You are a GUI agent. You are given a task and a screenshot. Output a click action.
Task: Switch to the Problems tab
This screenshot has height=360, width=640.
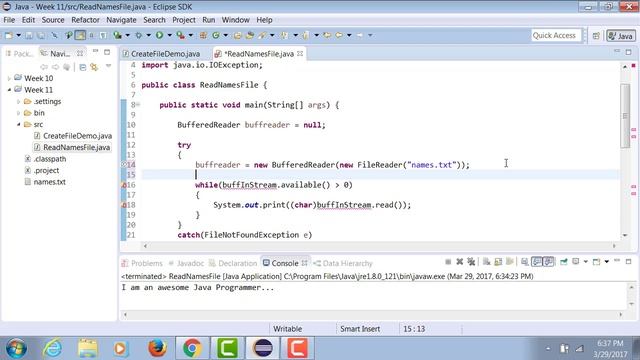coord(142,263)
